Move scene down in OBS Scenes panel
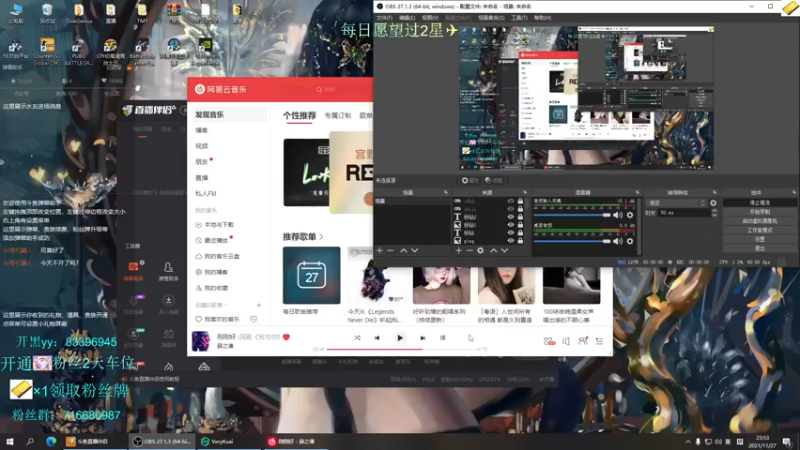 (x=414, y=251)
